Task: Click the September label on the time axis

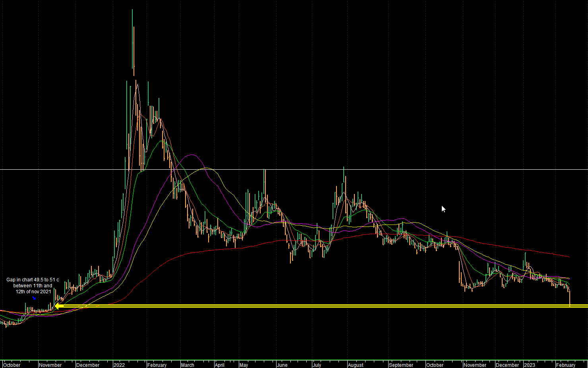Action: (401, 365)
